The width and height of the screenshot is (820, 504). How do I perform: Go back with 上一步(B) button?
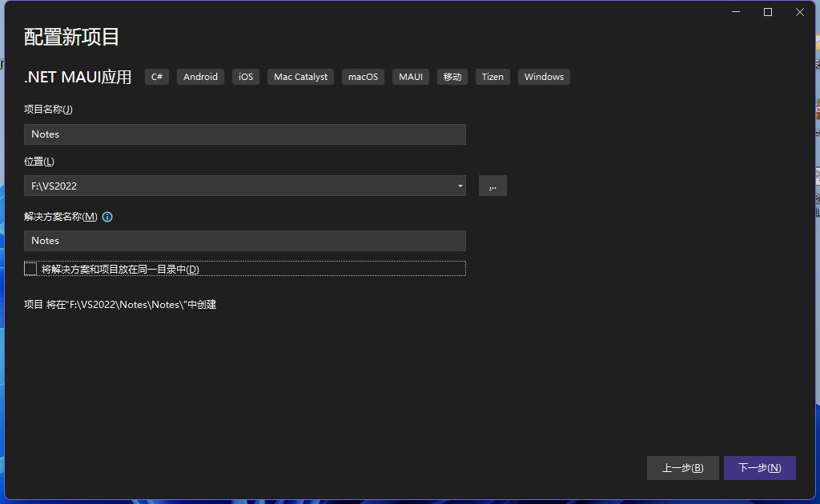point(682,468)
